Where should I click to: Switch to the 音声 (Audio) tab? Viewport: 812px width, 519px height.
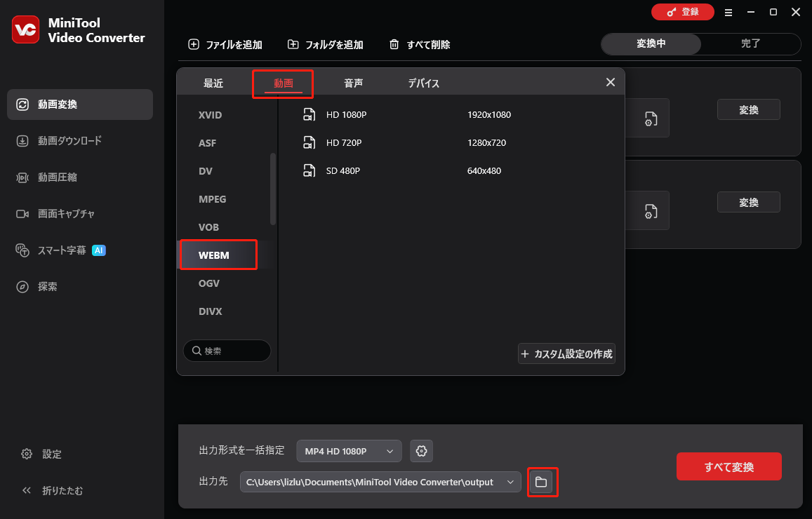point(353,82)
